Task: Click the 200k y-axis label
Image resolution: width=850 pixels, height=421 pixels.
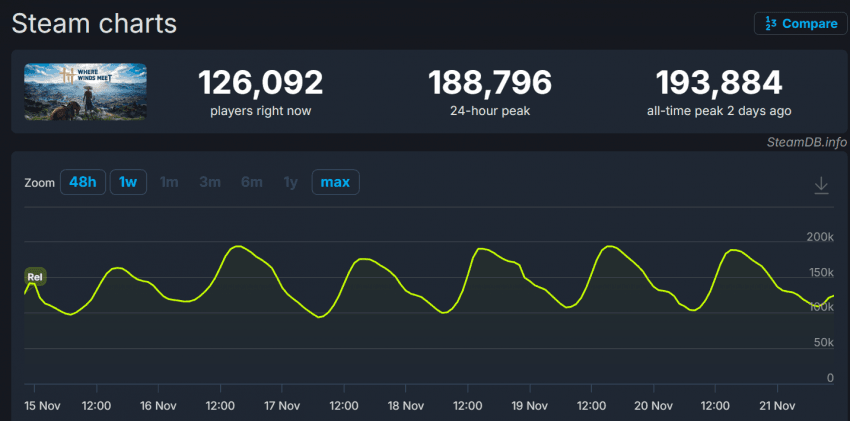Action: tap(819, 237)
